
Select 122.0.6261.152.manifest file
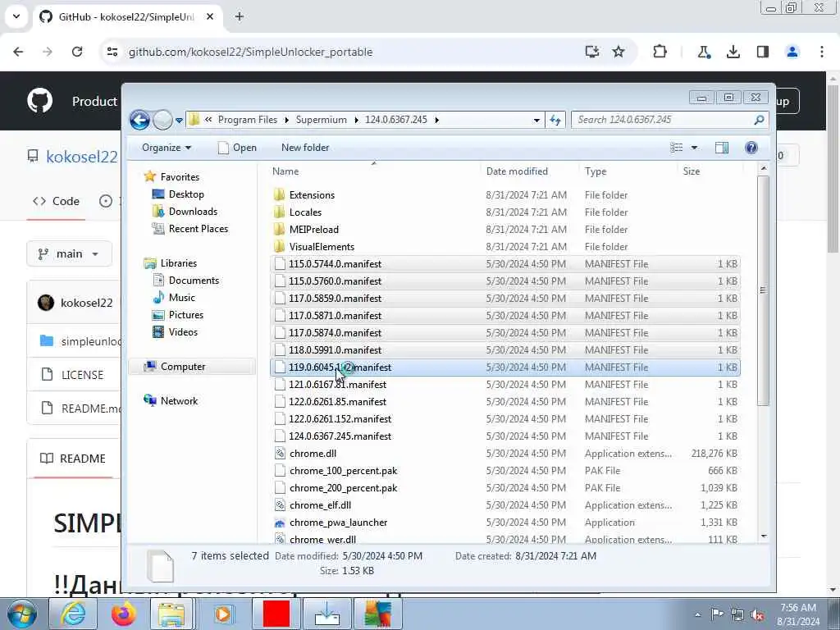click(505, 419)
